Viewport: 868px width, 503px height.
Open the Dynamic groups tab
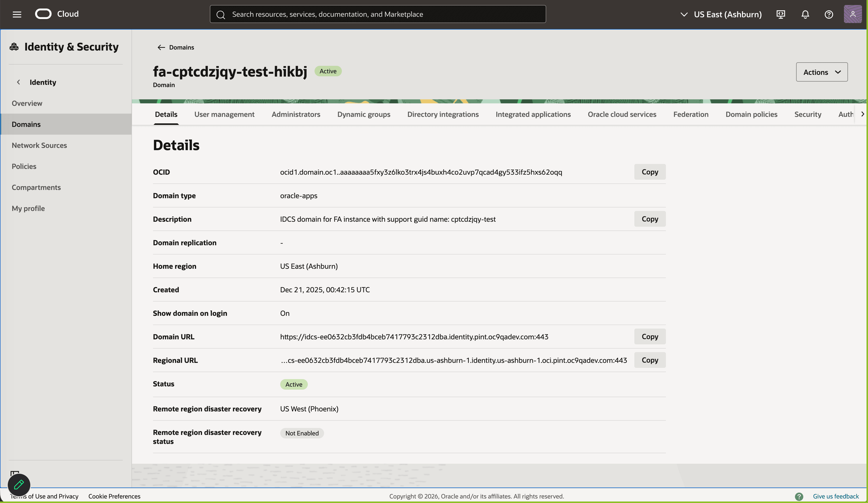point(364,114)
